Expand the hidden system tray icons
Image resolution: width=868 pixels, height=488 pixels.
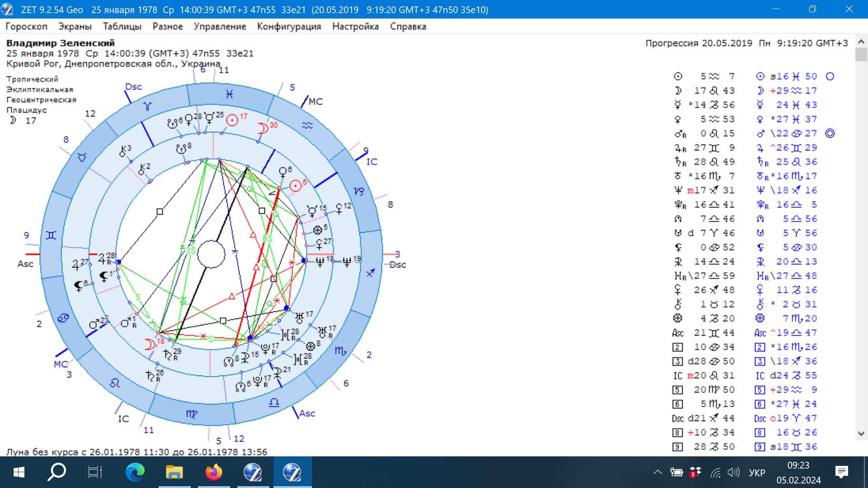pos(657,472)
